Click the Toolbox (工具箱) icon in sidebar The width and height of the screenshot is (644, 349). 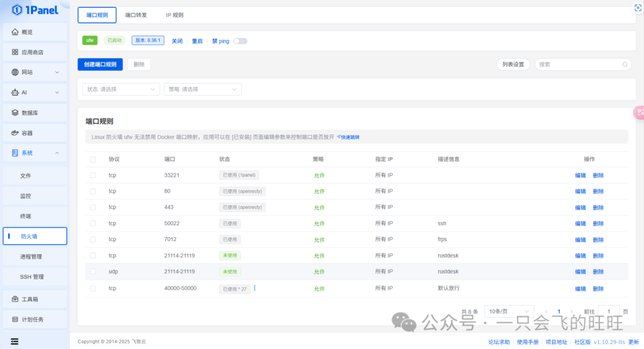(15, 299)
